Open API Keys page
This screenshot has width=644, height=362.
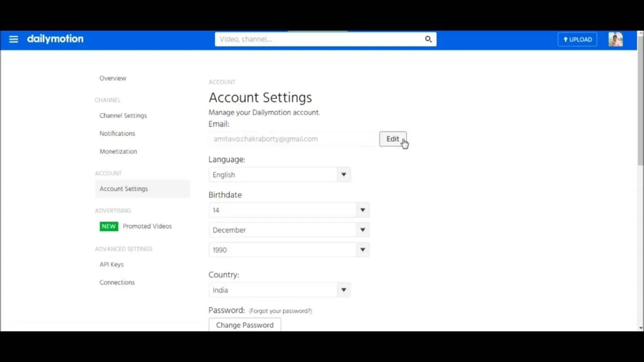click(111, 264)
